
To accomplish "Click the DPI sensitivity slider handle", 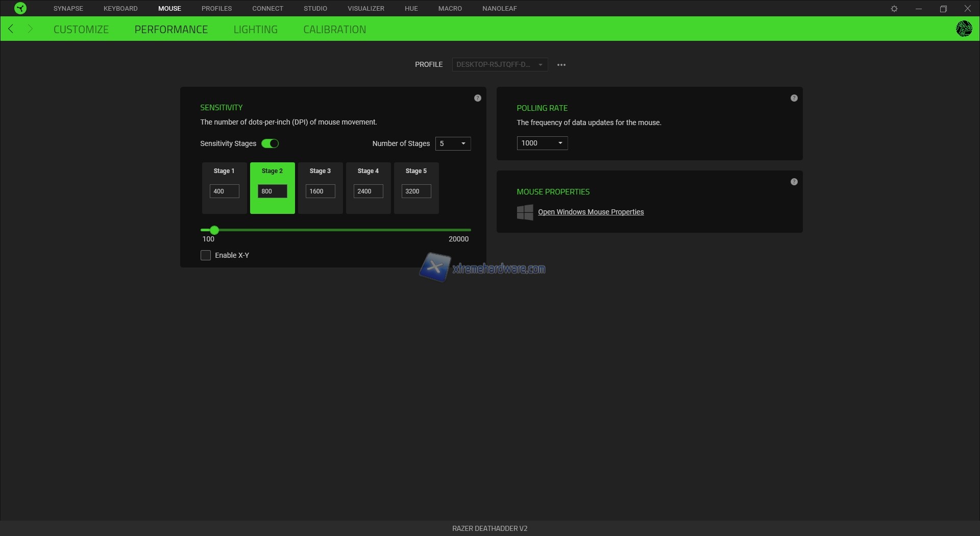I will click(x=214, y=230).
